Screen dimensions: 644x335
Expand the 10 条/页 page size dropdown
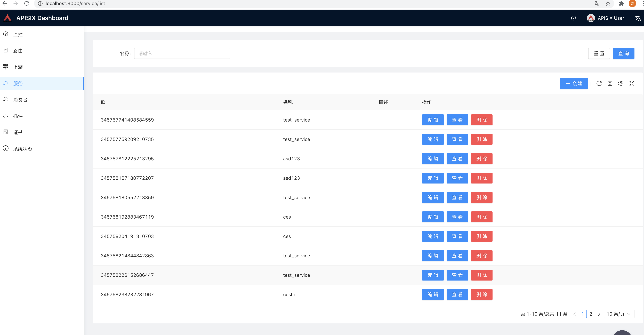(619, 314)
